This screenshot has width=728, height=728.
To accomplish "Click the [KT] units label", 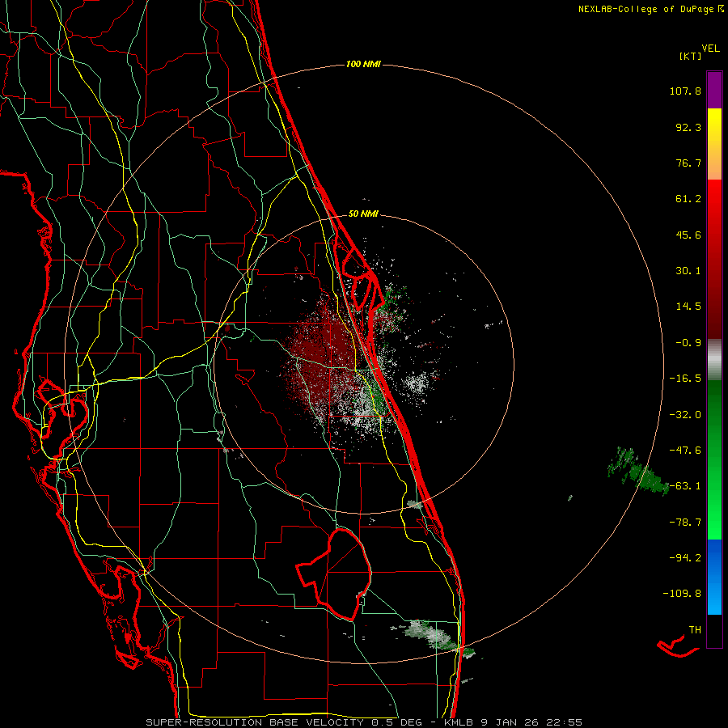I will tap(691, 56).
